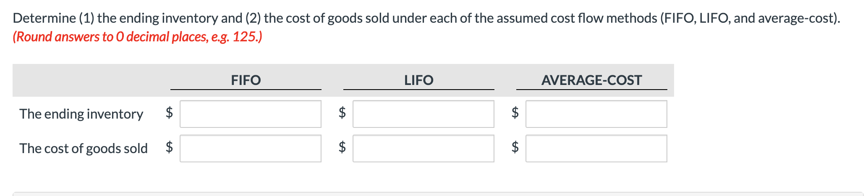This screenshot has width=868, height=196.
Task: Click the red rounding instruction text
Action: pyautogui.click(x=137, y=37)
